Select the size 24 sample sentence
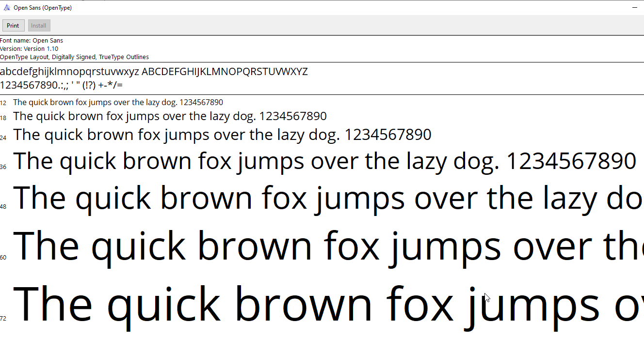Screen dimensions: 644x338 (x=222, y=134)
